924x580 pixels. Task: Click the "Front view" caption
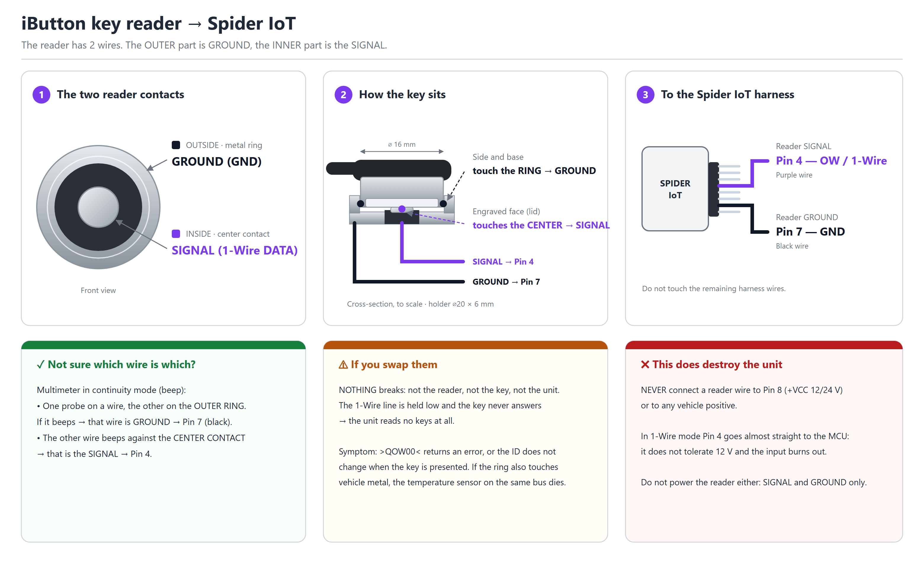[98, 291]
